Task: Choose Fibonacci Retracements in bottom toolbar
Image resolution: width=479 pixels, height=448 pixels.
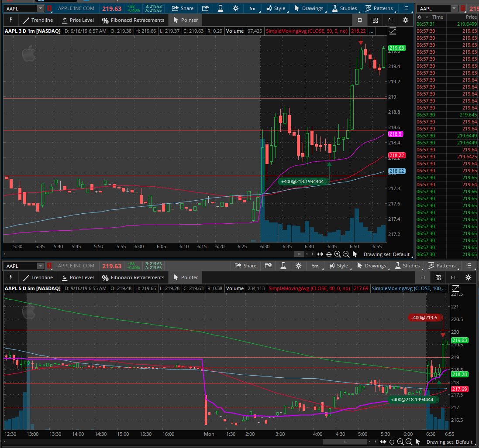Action: [133, 277]
